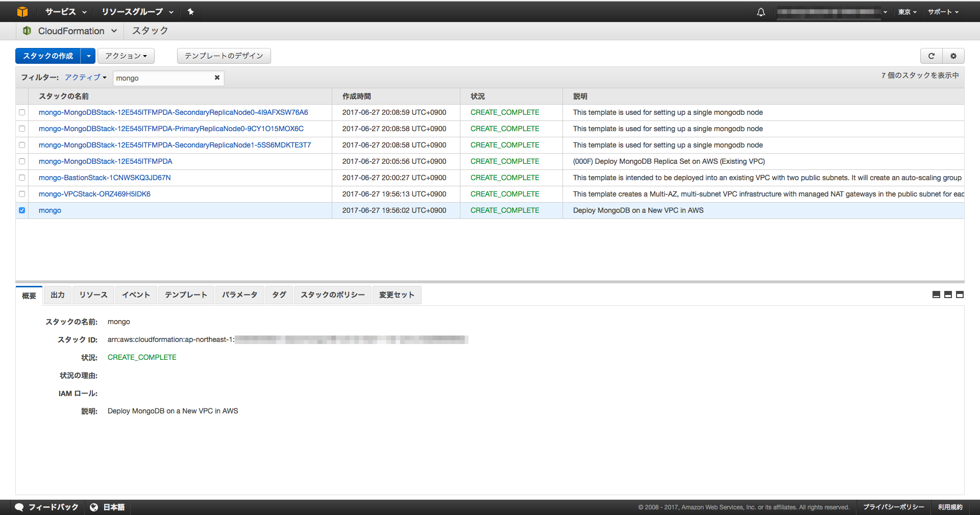Open the preferences gear icon
980x515 pixels.
point(952,56)
